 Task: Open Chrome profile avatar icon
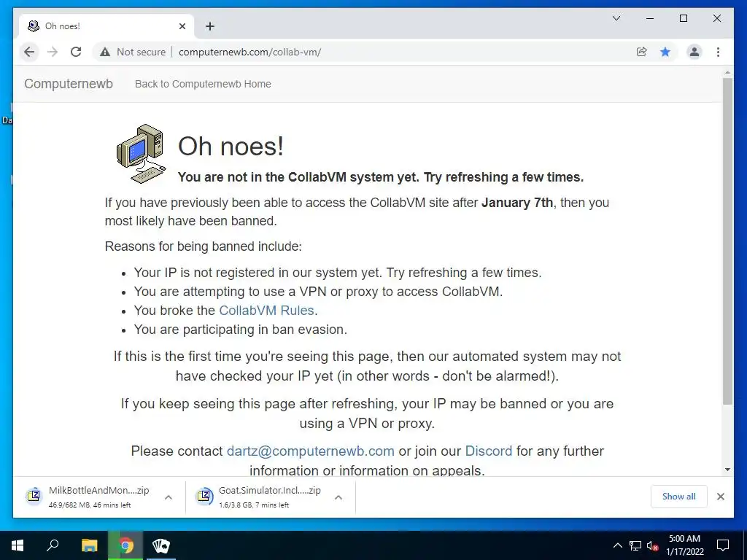tap(694, 52)
